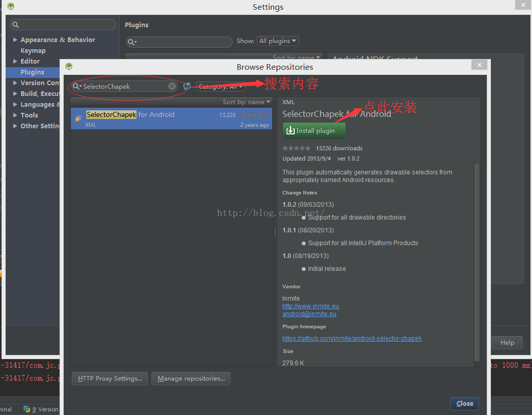The width and height of the screenshot is (532, 415).
Task: Select Plugins in settings tree
Action: click(32, 72)
